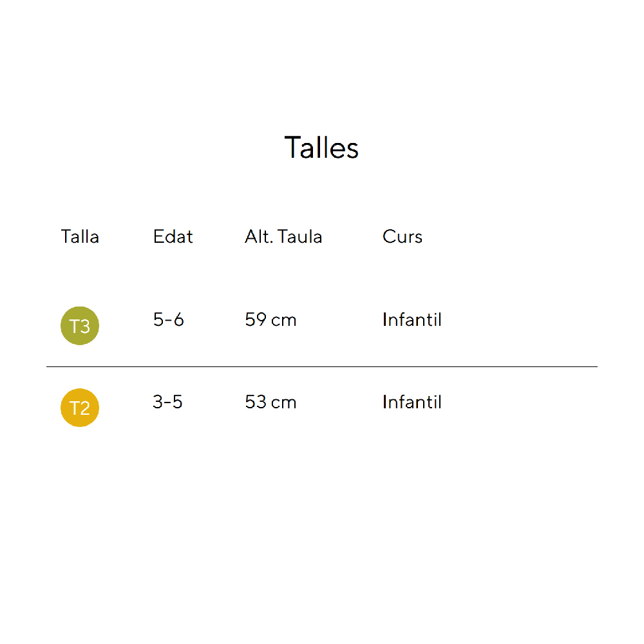Select the Edat column header
644x644 pixels.
coord(173,236)
